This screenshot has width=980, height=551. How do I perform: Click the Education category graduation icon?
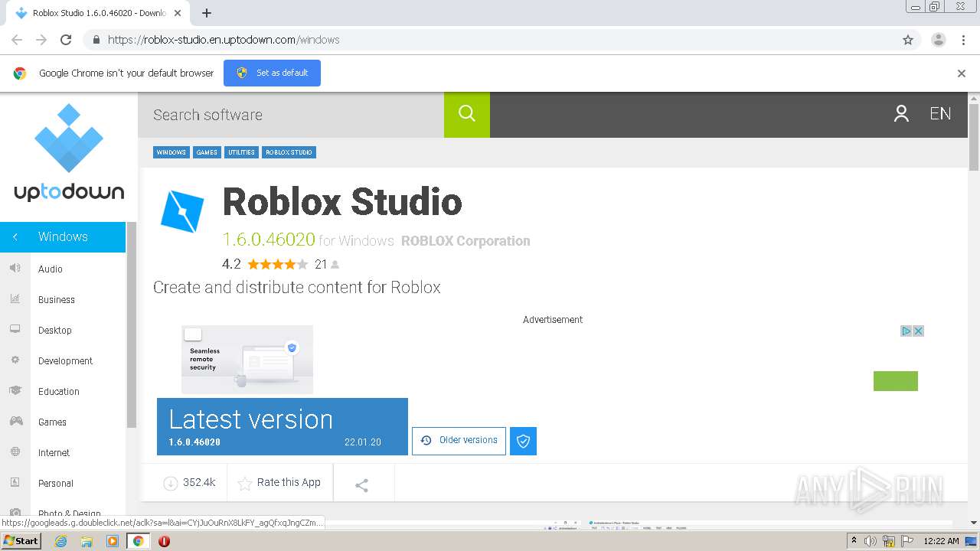coord(15,390)
